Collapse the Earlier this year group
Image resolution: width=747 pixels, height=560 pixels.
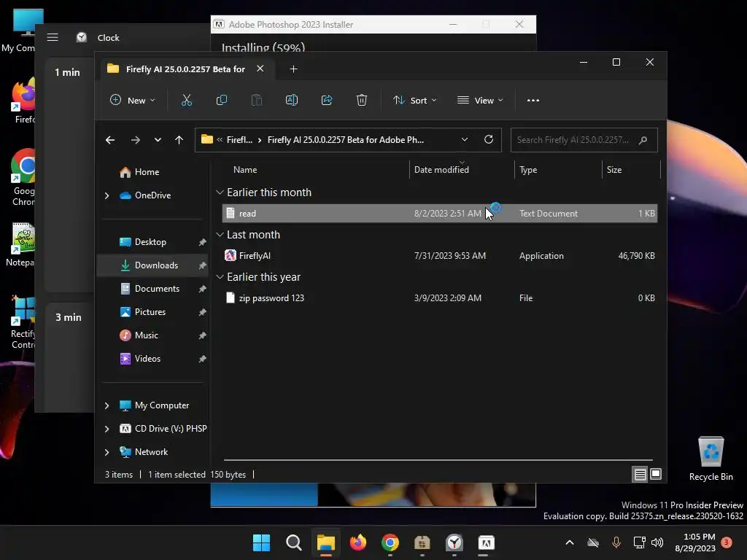220,277
